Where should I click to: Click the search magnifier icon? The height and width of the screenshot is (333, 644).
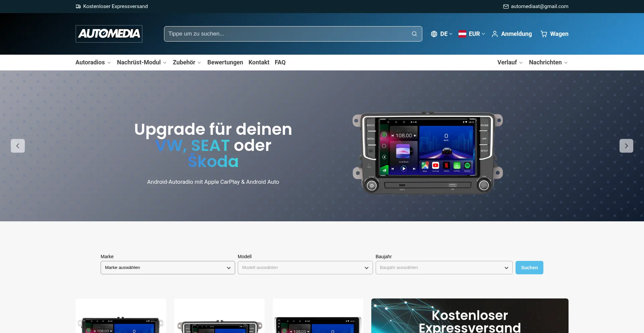(414, 34)
